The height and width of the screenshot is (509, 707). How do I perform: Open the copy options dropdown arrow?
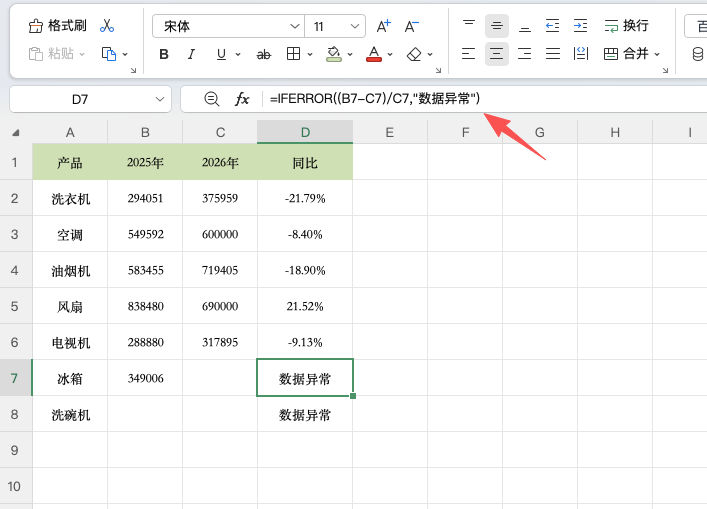coord(125,54)
